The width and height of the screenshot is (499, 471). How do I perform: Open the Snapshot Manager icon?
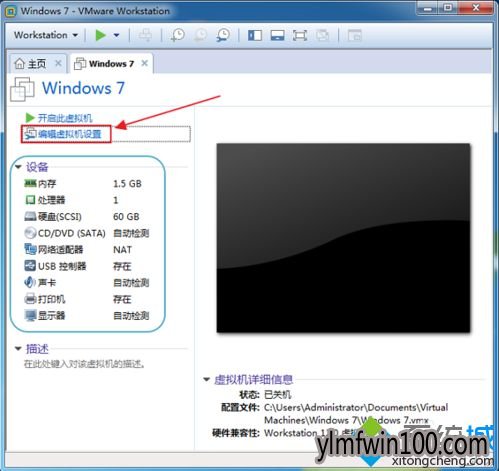click(223, 35)
